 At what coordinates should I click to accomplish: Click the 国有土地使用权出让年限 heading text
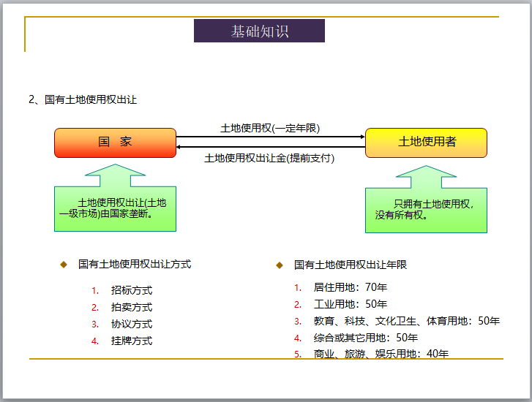click(x=350, y=265)
